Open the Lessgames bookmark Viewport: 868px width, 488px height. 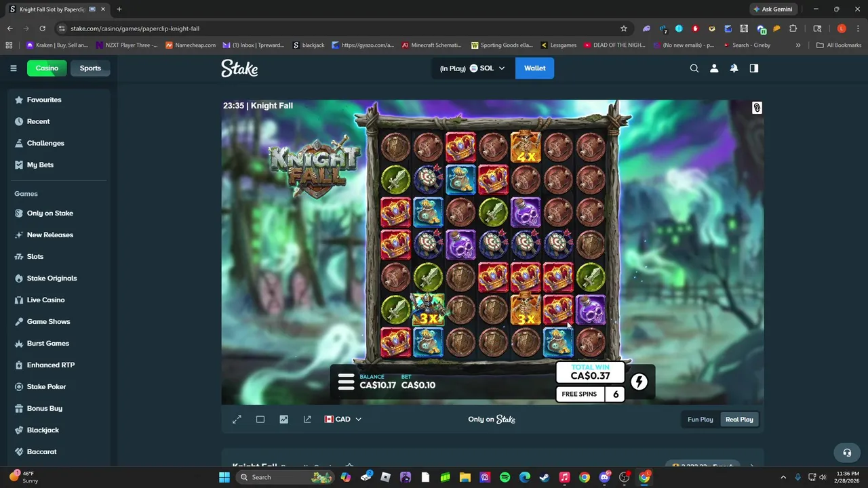coord(559,45)
